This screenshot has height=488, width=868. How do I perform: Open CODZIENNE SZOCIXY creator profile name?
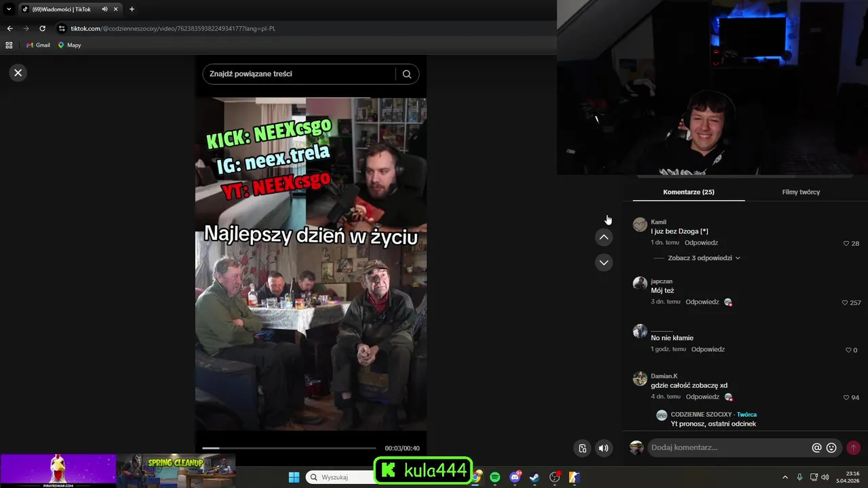[x=701, y=414]
